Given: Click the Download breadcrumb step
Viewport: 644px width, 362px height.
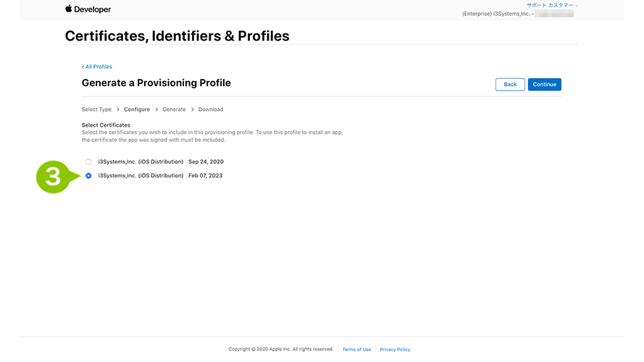Looking at the screenshot, I should (211, 109).
